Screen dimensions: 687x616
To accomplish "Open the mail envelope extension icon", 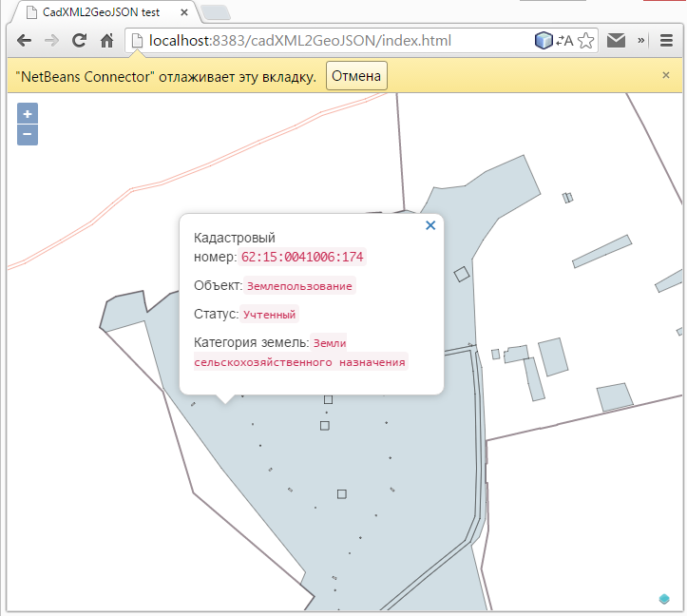I will click(x=616, y=40).
